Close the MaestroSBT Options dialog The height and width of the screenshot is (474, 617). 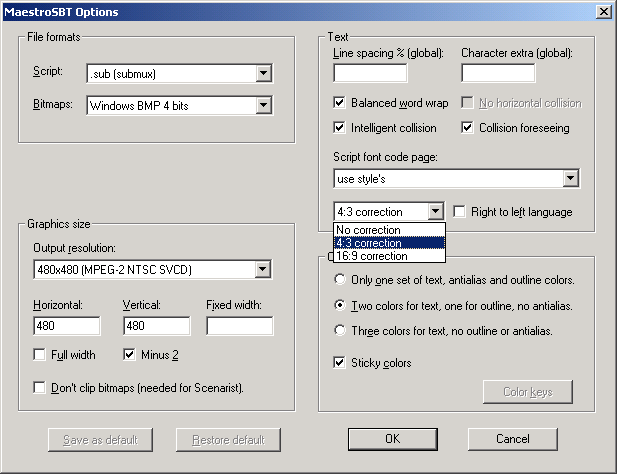[x=603, y=12]
